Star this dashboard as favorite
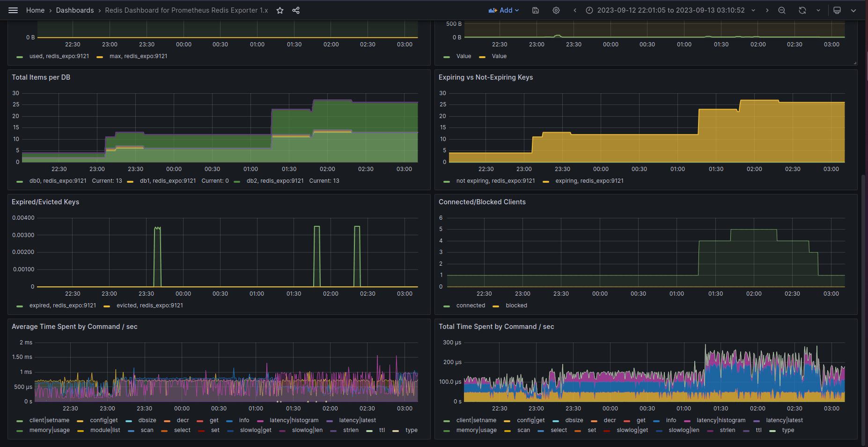The image size is (868, 447). 280,10
